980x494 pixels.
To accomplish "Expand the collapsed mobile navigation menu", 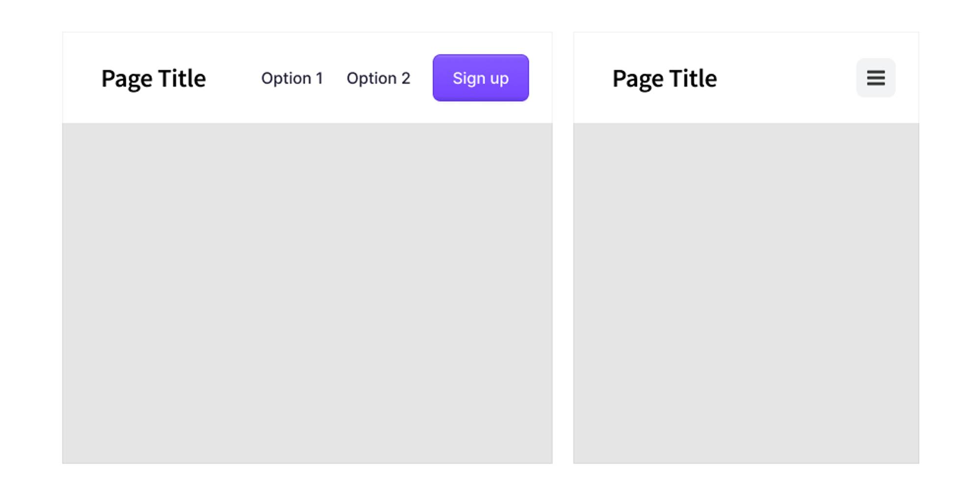I will pos(876,78).
